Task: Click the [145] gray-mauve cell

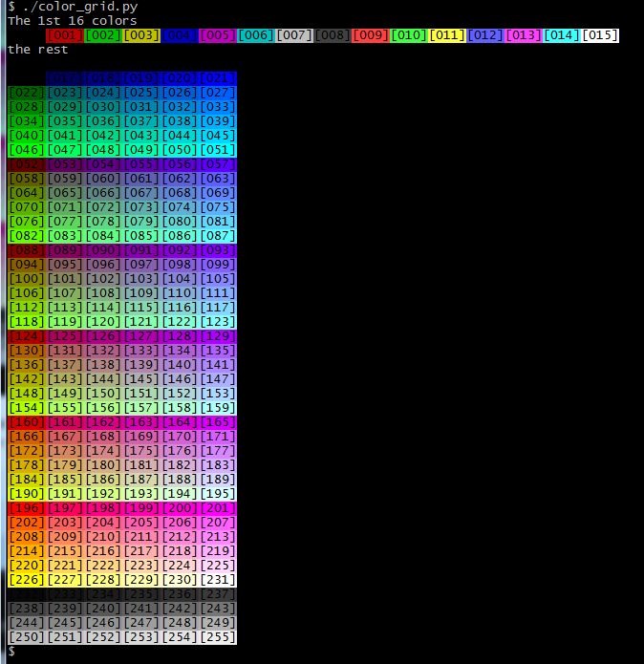Action: click(x=141, y=379)
